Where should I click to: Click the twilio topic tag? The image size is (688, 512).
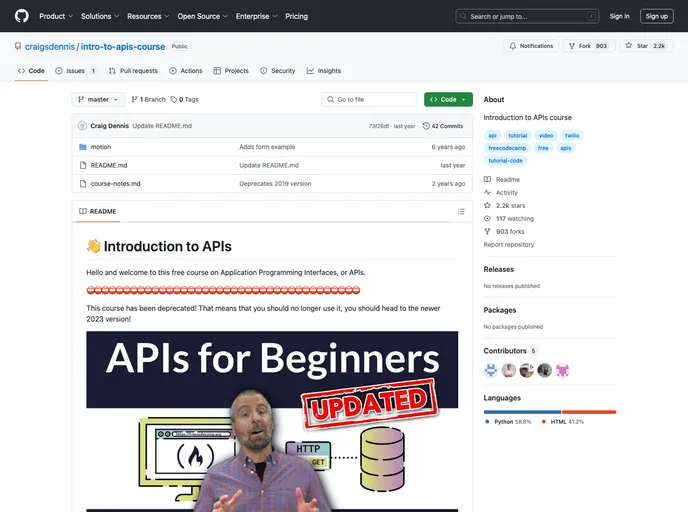[572, 136]
